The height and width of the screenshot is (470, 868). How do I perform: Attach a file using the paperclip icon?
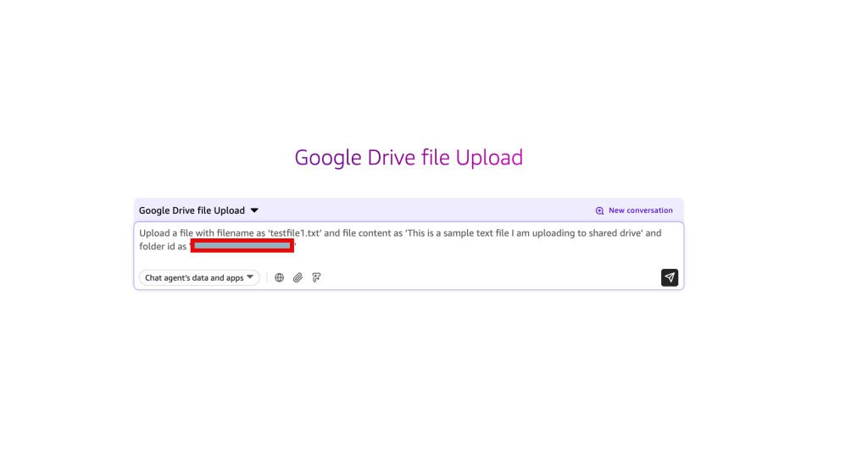tap(298, 277)
